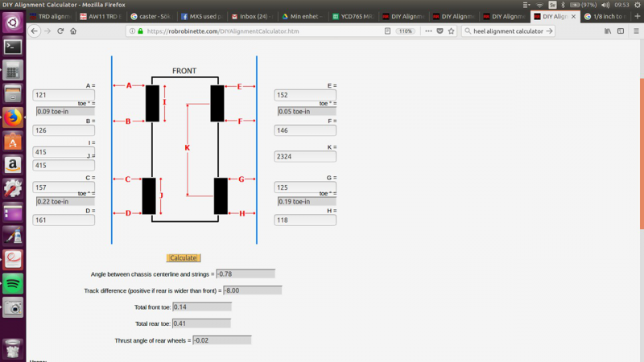The height and width of the screenshot is (362, 644).
Task: Click the D measurement input field
Action: pos(64,220)
